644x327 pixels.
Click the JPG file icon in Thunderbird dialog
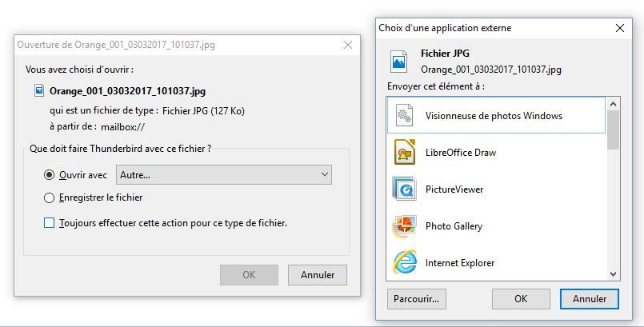click(38, 91)
